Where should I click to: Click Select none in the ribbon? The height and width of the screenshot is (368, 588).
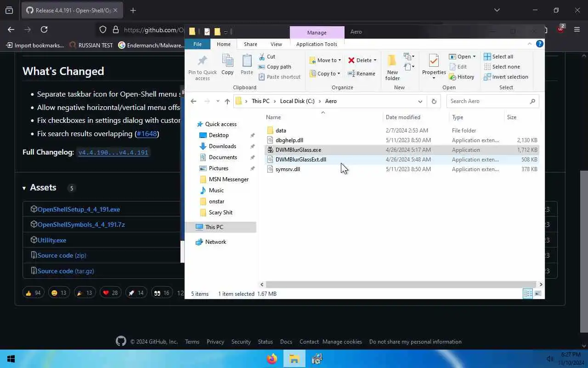coord(502,67)
